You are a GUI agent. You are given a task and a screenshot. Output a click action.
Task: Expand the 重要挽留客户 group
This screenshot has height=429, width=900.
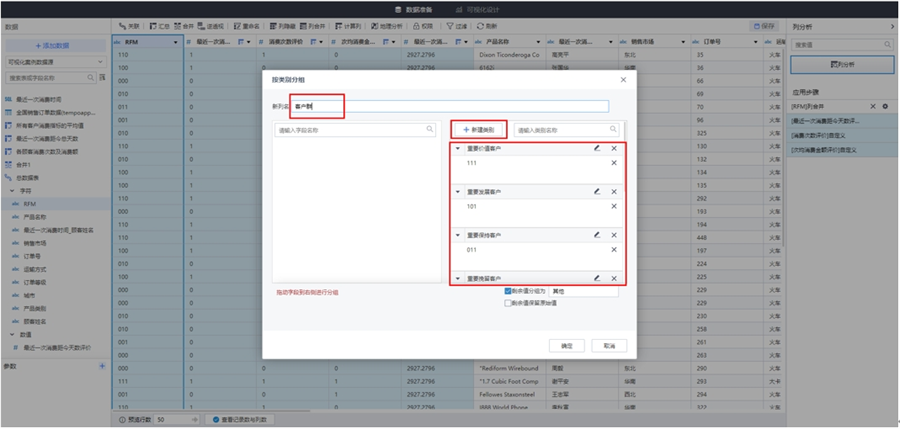[458, 278]
